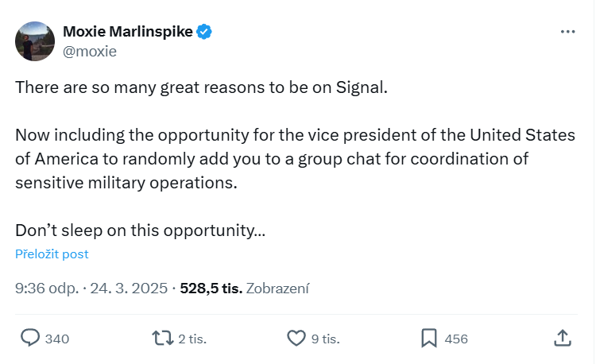Image resolution: width=596 pixels, height=364 pixels.
Task: Click the 456 bookmarks count
Action: (x=456, y=339)
